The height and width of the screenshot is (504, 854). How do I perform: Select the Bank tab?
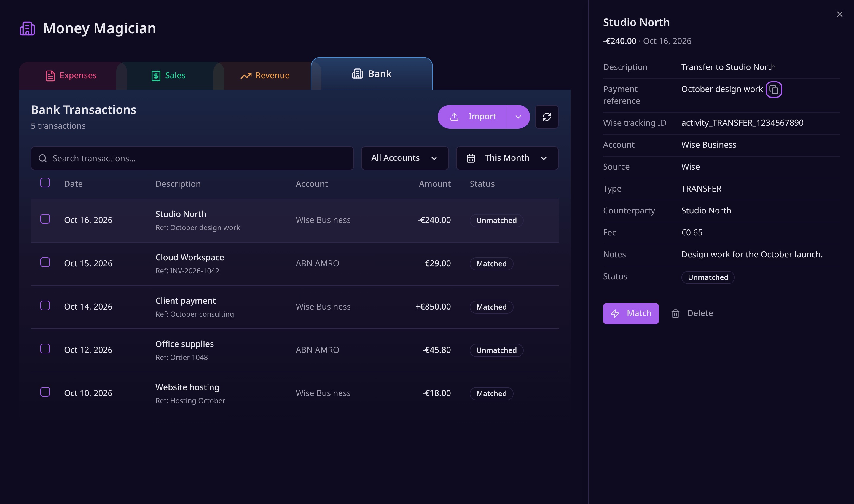click(372, 74)
